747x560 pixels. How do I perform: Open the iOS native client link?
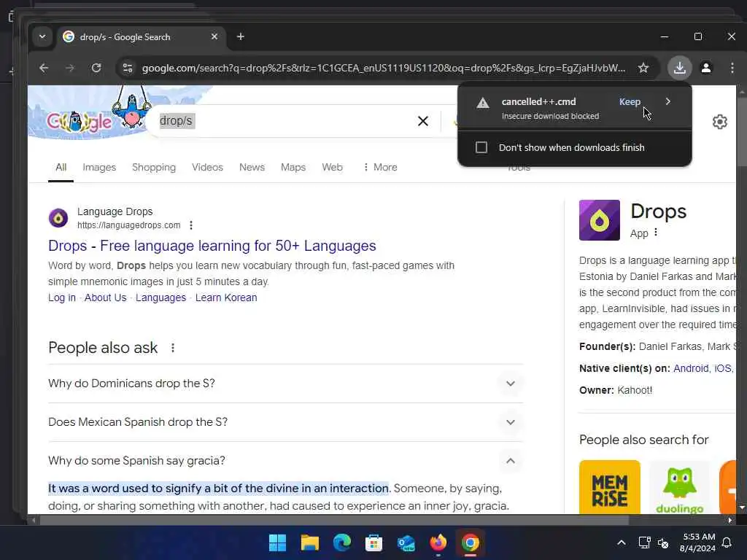(x=723, y=368)
